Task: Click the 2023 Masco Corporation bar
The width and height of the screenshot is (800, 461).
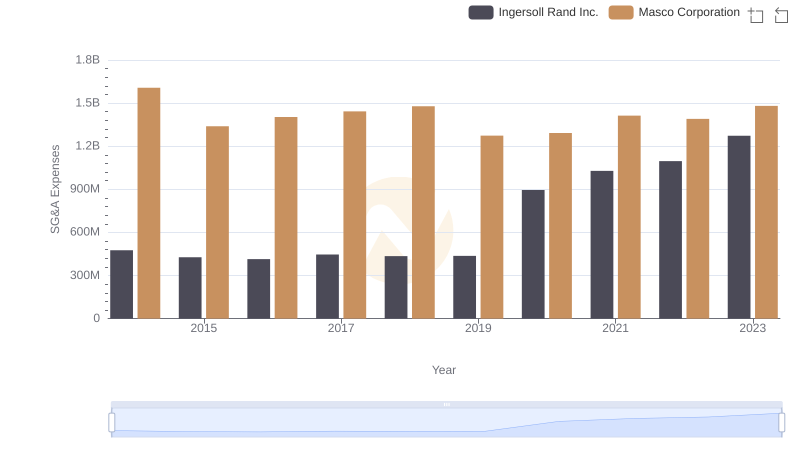Action: (766, 212)
